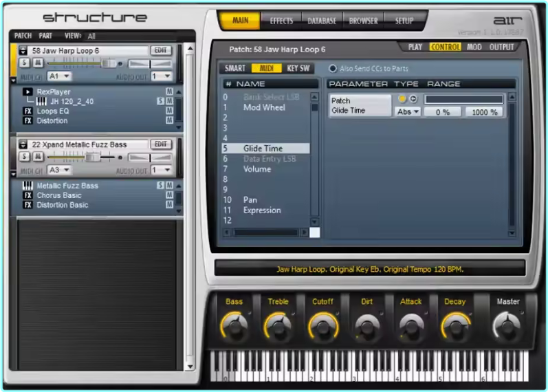Mute the Chorus Basic effect
This screenshot has width=548, height=392.
pos(170,195)
